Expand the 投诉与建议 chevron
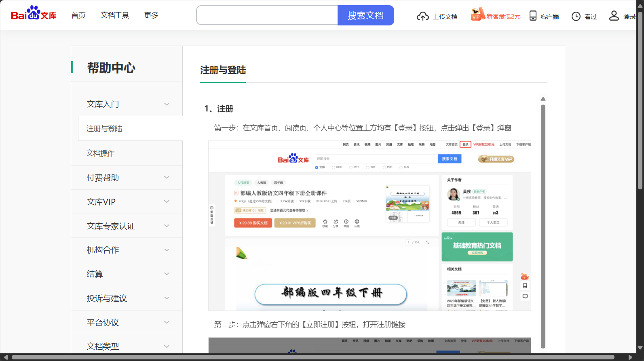Image resolution: width=644 pixels, height=361 pixels. point(167,298)
